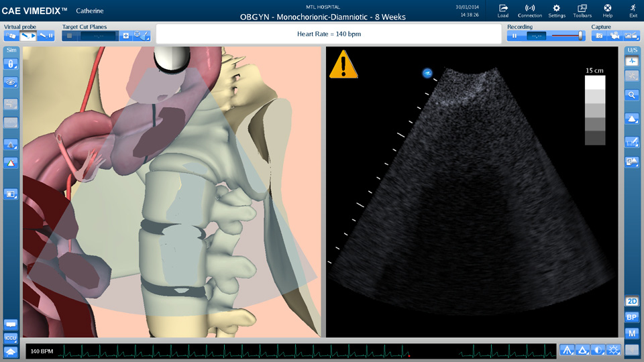Click the Sim panel display monitor icon
This screenshot has height=362, width=644.
point(11,324)
